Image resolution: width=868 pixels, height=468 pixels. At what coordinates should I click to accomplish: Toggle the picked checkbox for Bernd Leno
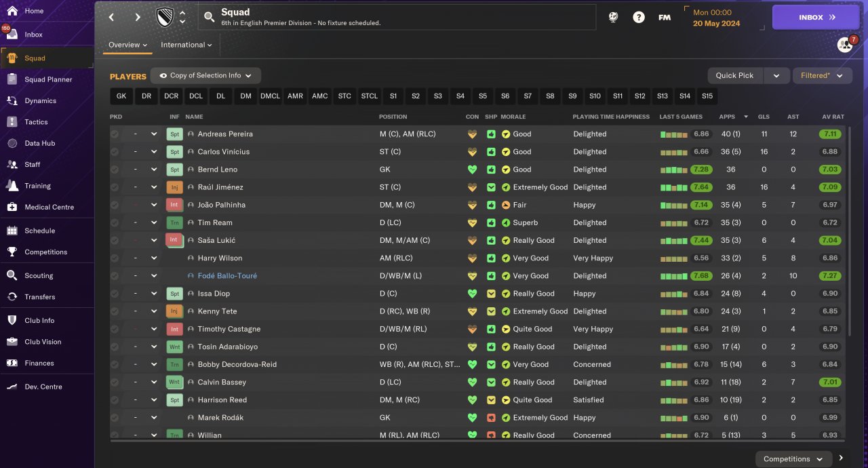115,170
